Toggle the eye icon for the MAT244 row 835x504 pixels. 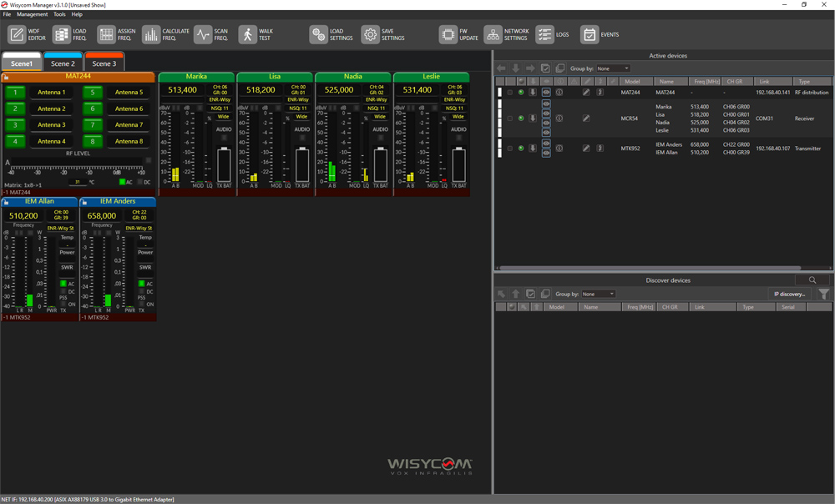click(x=546, y=93)
